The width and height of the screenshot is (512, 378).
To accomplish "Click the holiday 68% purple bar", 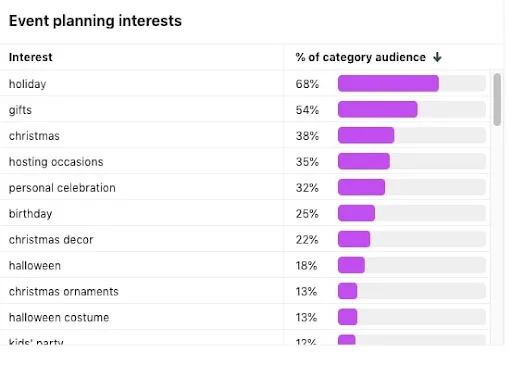I will [x=388, y=83].
